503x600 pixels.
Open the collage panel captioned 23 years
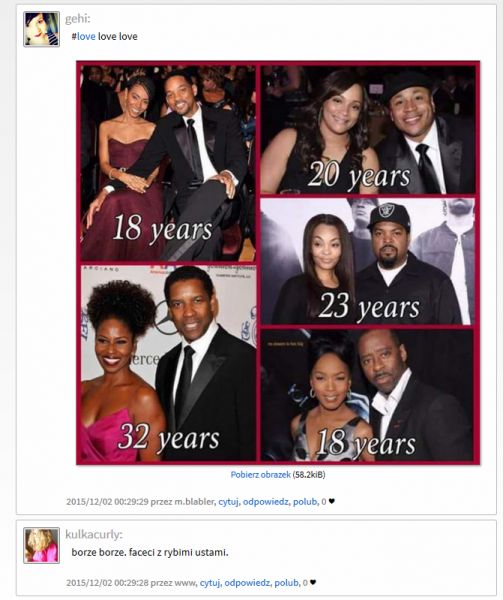coord(368,261)
